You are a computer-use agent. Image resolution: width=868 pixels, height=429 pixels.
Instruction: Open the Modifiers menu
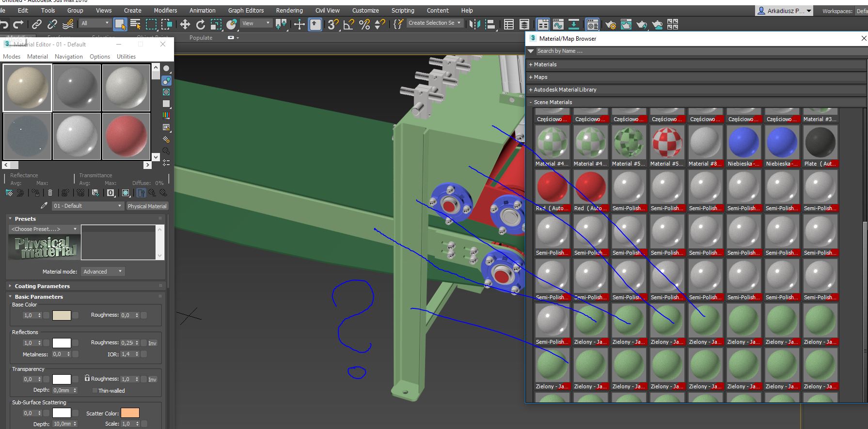(x=165, y=10)
